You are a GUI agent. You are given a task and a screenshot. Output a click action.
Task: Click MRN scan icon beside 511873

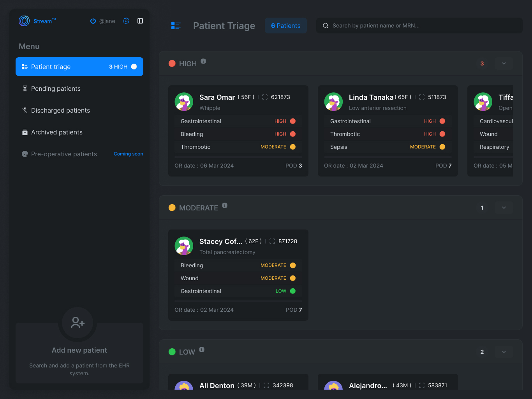[x=422, y=97]
